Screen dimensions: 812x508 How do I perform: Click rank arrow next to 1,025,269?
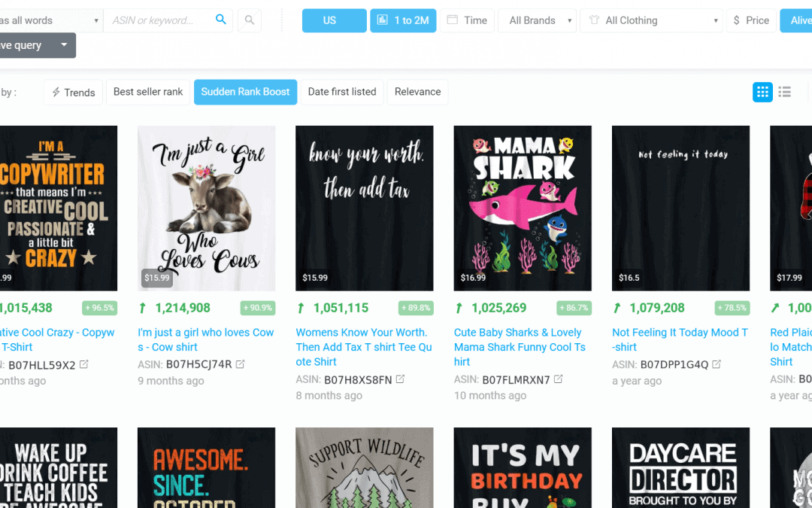tap(459, 308)
